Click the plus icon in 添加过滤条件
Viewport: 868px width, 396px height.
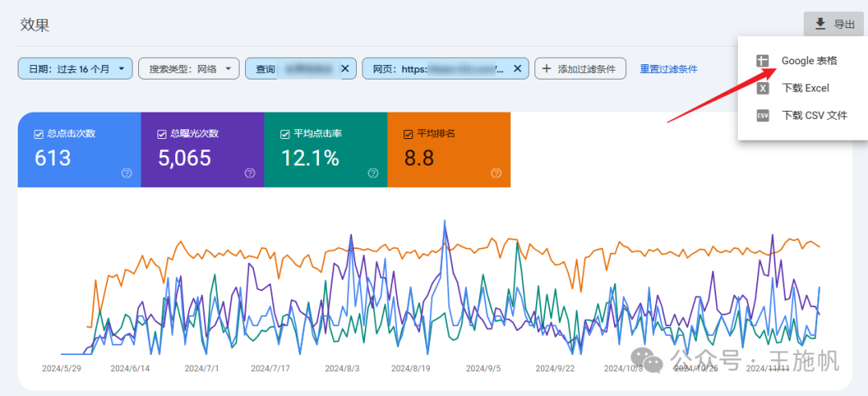pyautogui.click(x=547, y=68)
